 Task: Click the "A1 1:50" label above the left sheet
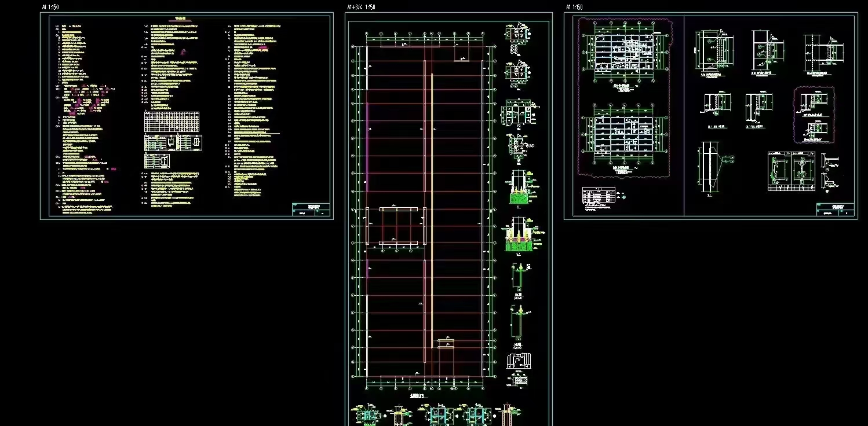50,7
